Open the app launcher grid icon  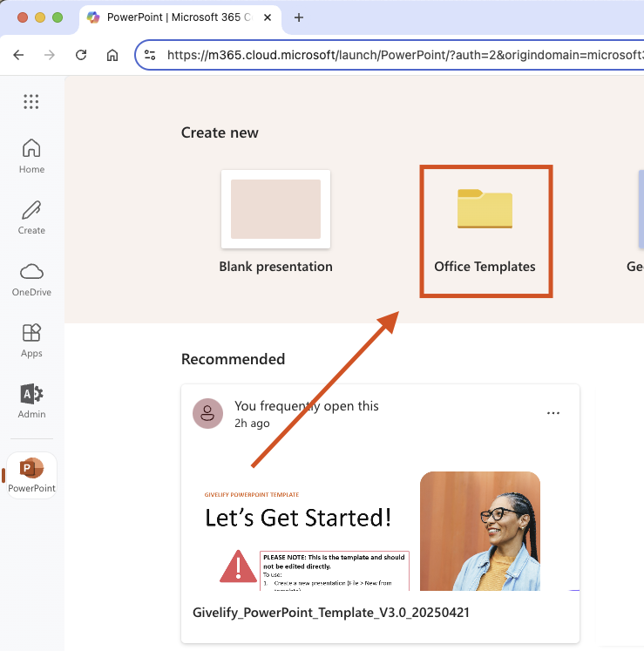31,102
